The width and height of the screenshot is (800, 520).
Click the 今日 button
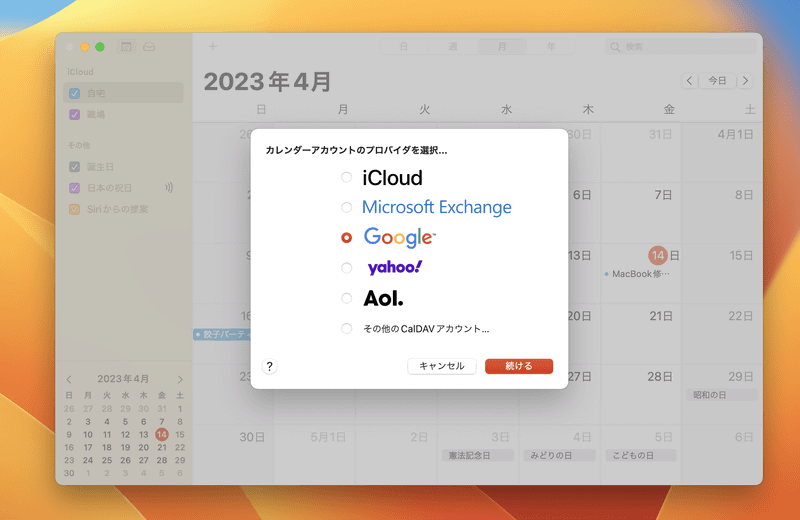[717, 81]
